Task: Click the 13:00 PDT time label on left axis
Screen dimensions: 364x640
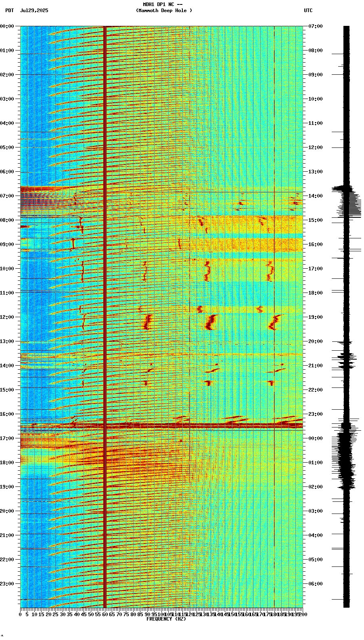Action: (7, 341)
